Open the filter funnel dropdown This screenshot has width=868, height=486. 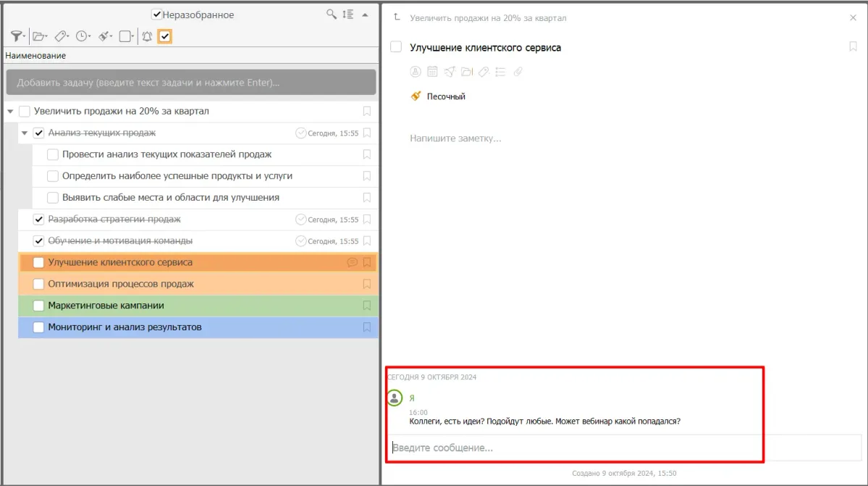tap(18, 36)
